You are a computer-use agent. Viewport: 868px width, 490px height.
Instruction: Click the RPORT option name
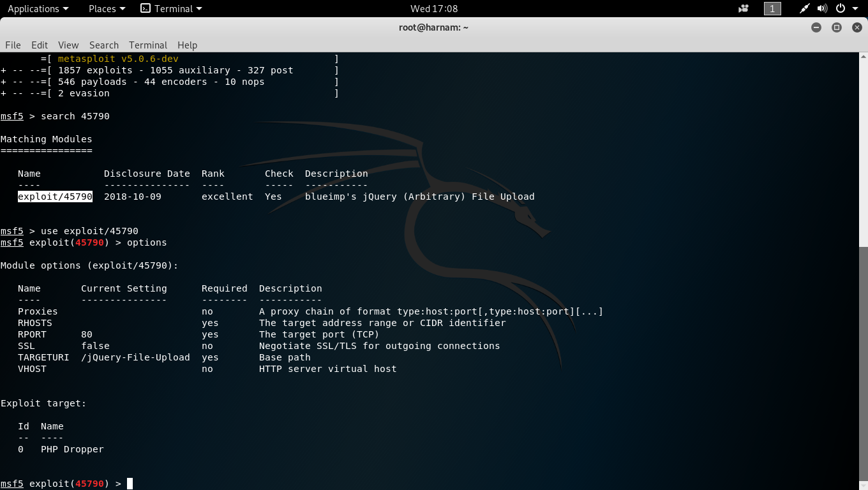coord(32,334)
